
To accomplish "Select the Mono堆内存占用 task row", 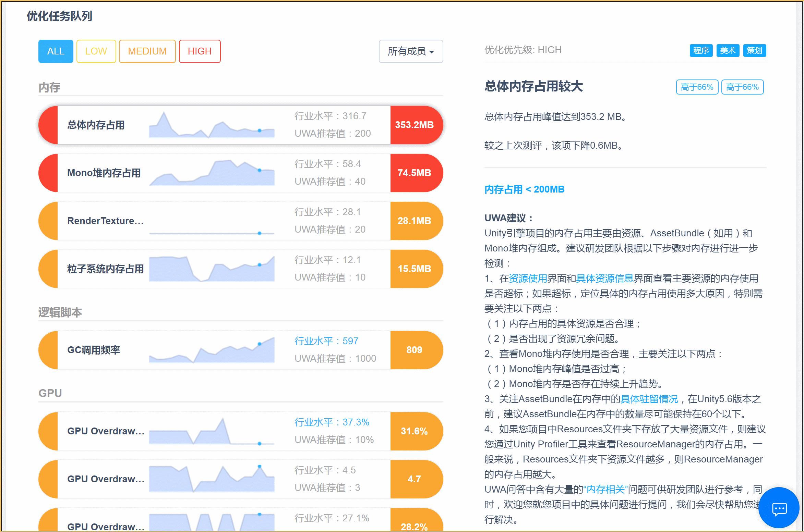I will coord(241,173).
